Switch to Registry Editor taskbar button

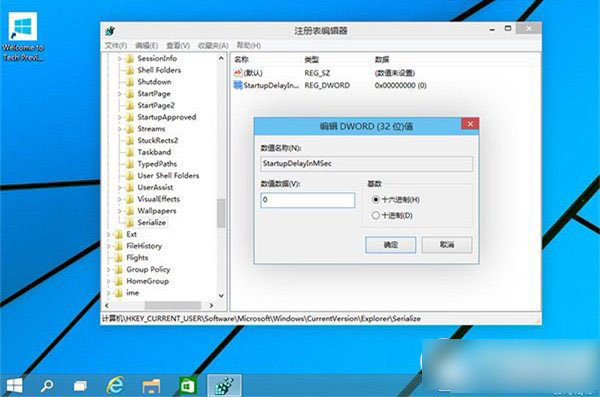point(224,385)
